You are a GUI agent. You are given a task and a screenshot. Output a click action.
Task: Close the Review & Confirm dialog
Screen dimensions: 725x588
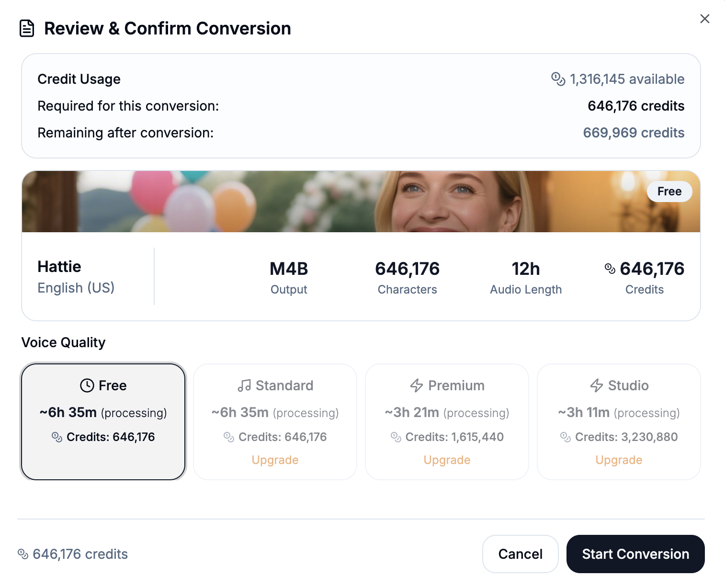pyautogui.click(x=704, y=19)
